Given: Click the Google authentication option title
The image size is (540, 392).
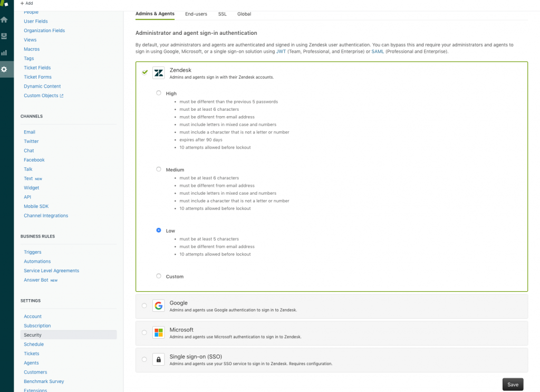Looking at the screenshot, I should point(178,303).
